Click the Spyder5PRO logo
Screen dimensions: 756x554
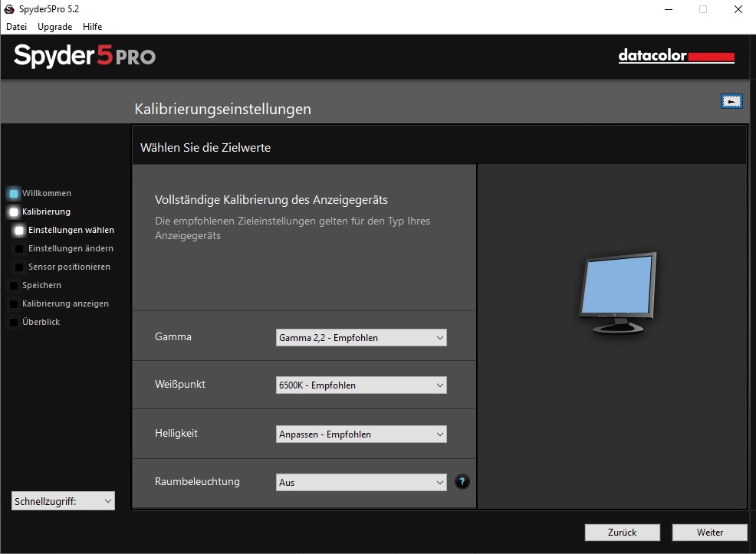(x=84, y=56)
